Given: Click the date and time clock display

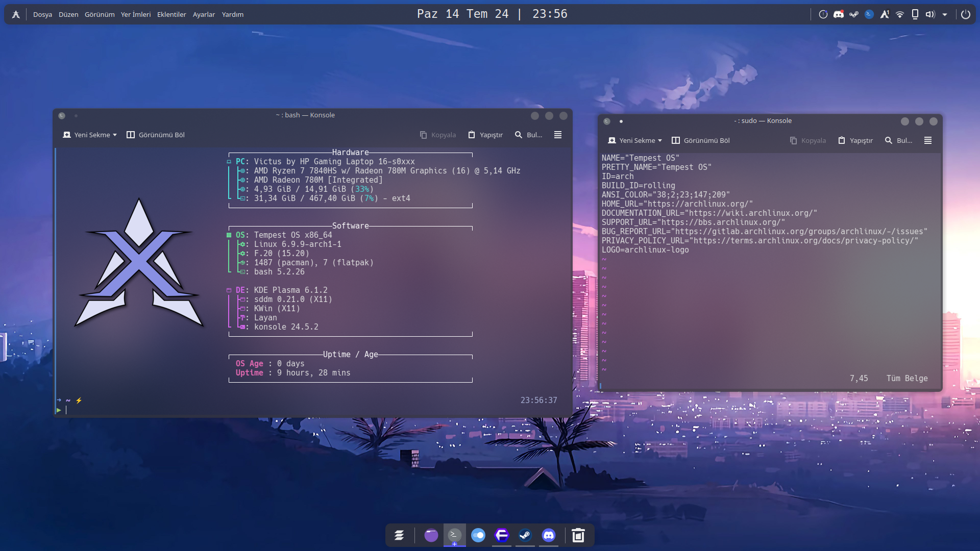Looking at the screenshot, I should (x=492, y=14).
